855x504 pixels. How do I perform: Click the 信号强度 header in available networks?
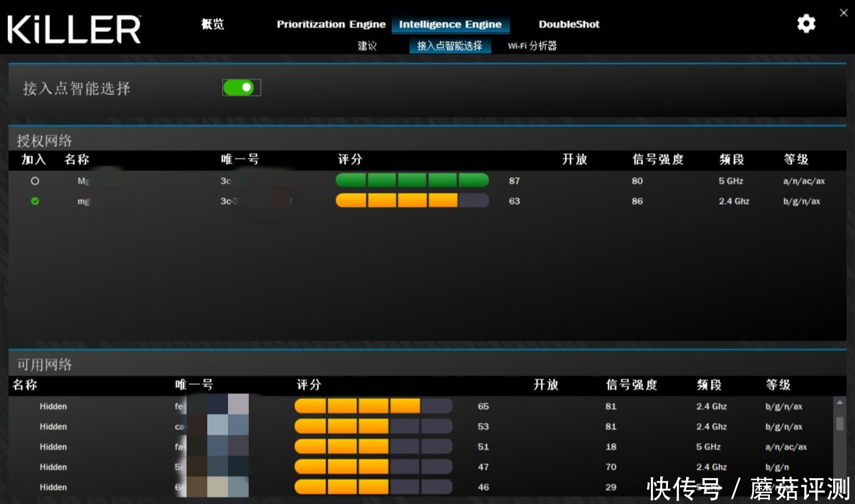632,384
